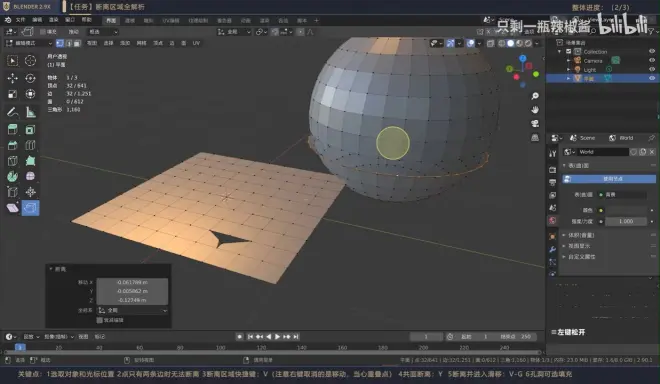
Task: Toggle snapping magnet in header
Action: (x=275, y=32)
